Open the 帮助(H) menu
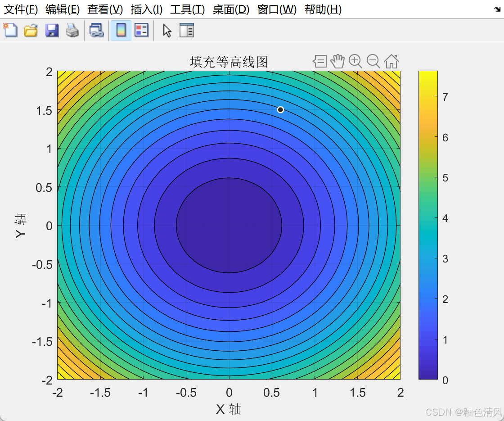The image size is (504, 421). (x=323, y=9)
